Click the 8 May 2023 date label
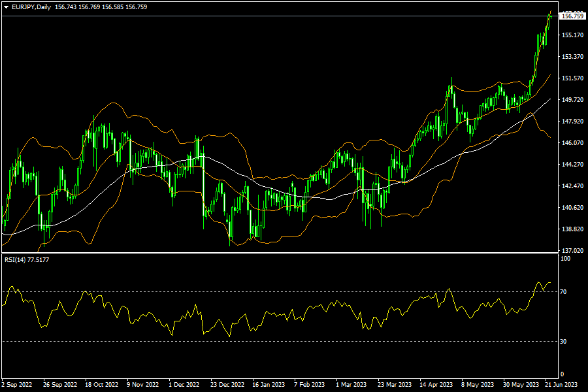 tap(478, 385)
